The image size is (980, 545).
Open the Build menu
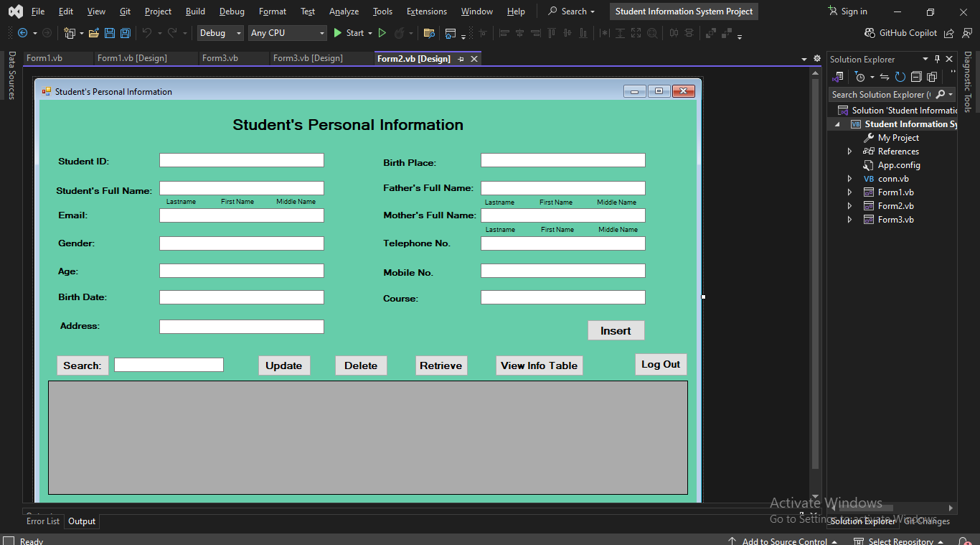click(x=195, y=11)
